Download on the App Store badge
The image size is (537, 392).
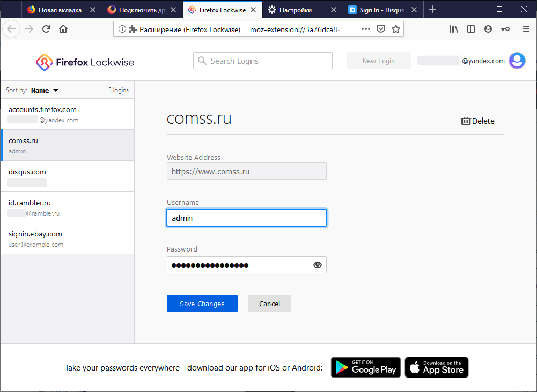pyautogui.click(x=436, y=367)
